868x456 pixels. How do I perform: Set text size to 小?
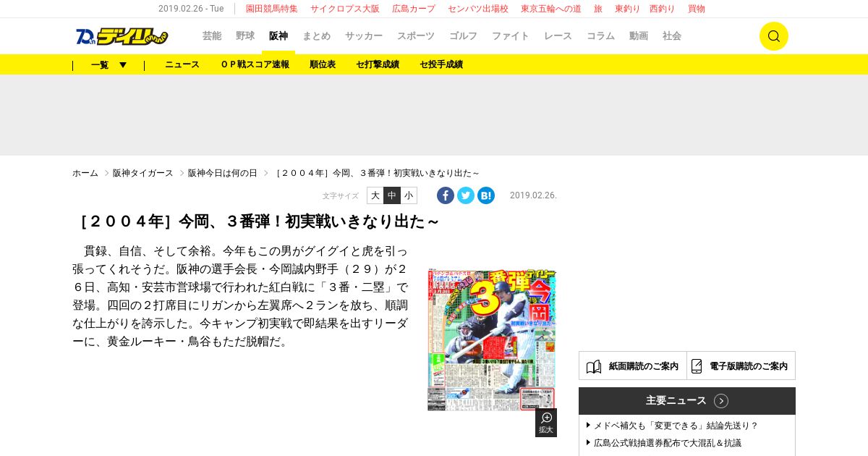pyautogui.click(x=409, y=195)
